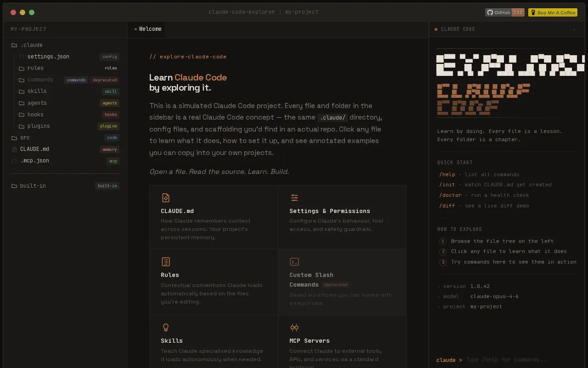Click the GitHub octocat icon
This screenshot has width=588, height=368.
point(490,12)
